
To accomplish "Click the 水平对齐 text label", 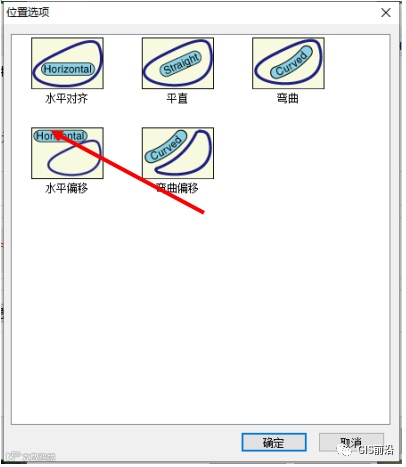I will pyautogui.click(x=67, y=99).
